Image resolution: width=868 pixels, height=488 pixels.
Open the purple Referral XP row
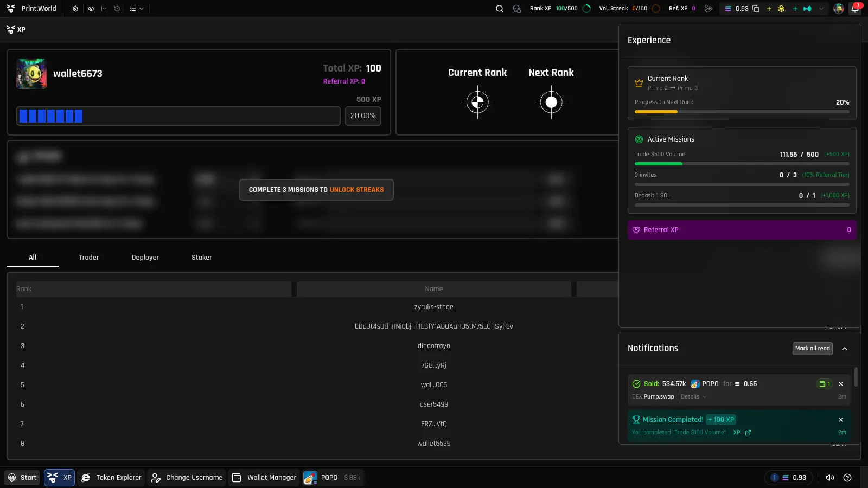(742, 230)
